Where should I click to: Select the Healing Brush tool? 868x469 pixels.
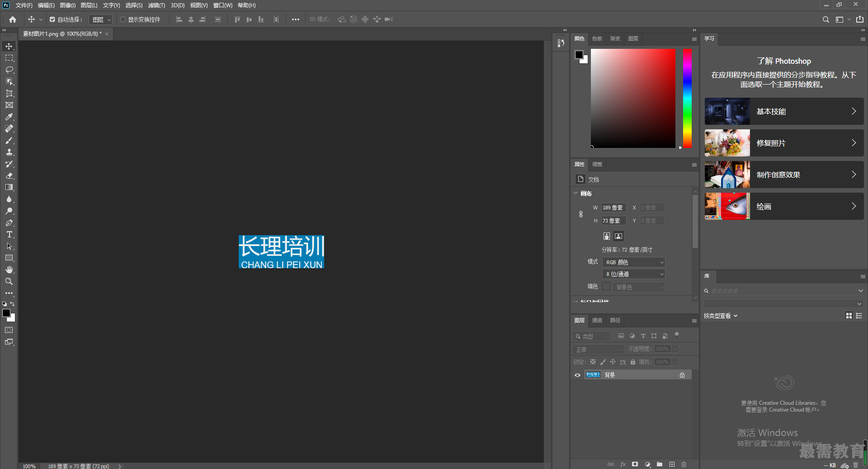click(9, 128)
